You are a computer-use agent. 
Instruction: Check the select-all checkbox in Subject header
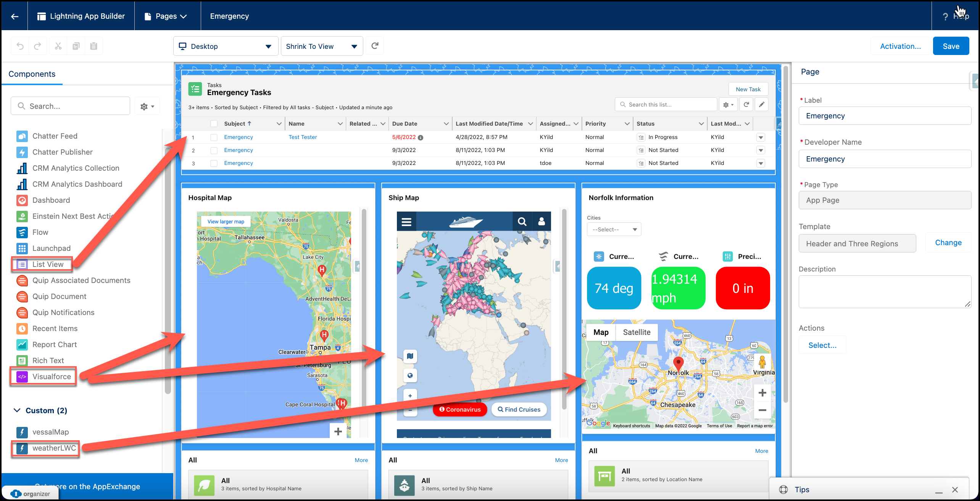tap(214, 124)
